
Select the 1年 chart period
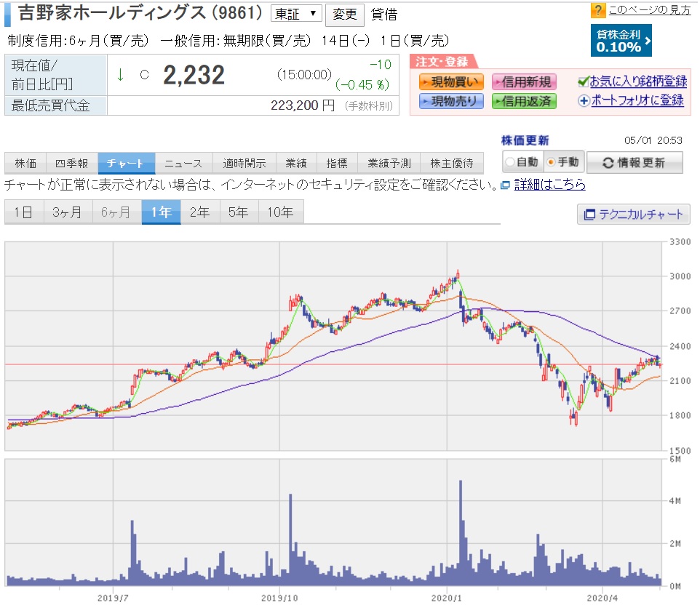point(161,212)
